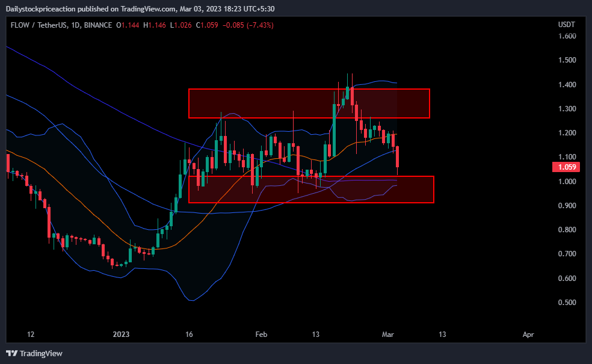Click the 1.000 price axis label
This screenshot has width=592, height=364.
pyautogui.click(x=567, y=182)
